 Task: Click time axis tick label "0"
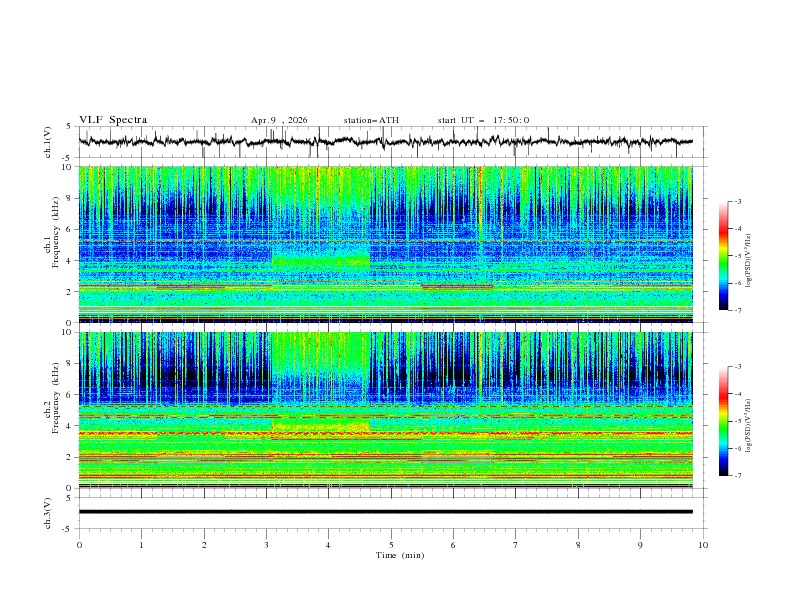(79, 545)
